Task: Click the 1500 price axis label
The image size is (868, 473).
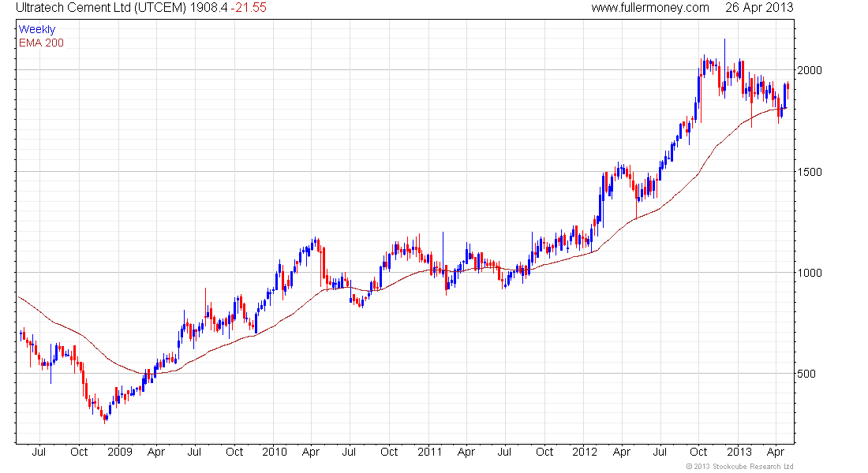Action: [x=810, y=172]
